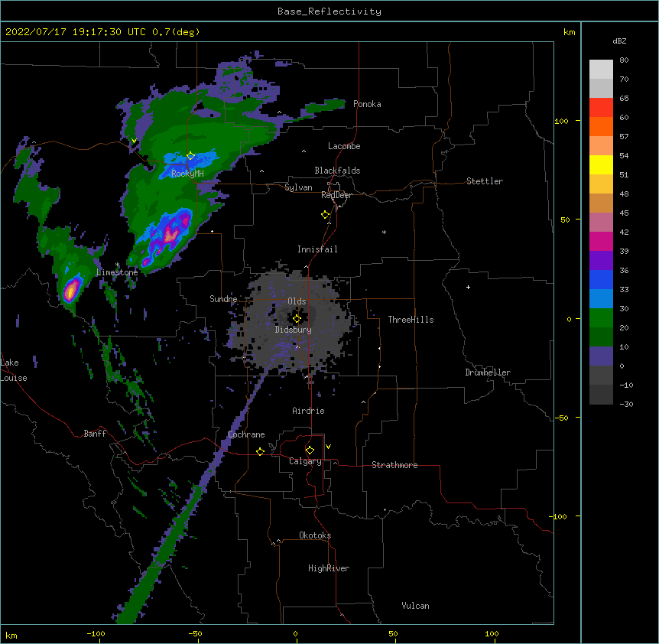Click the Airdrie city label

(x=308, y=411)
